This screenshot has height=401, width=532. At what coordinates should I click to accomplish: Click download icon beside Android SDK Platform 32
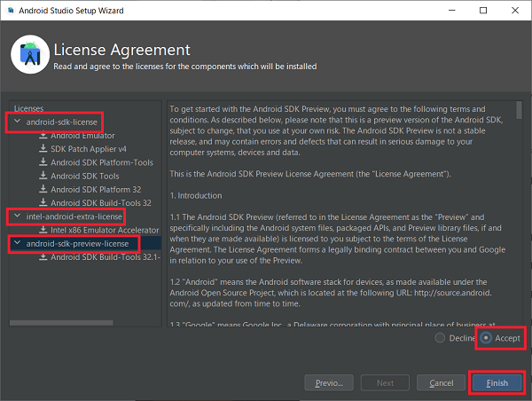43,189
